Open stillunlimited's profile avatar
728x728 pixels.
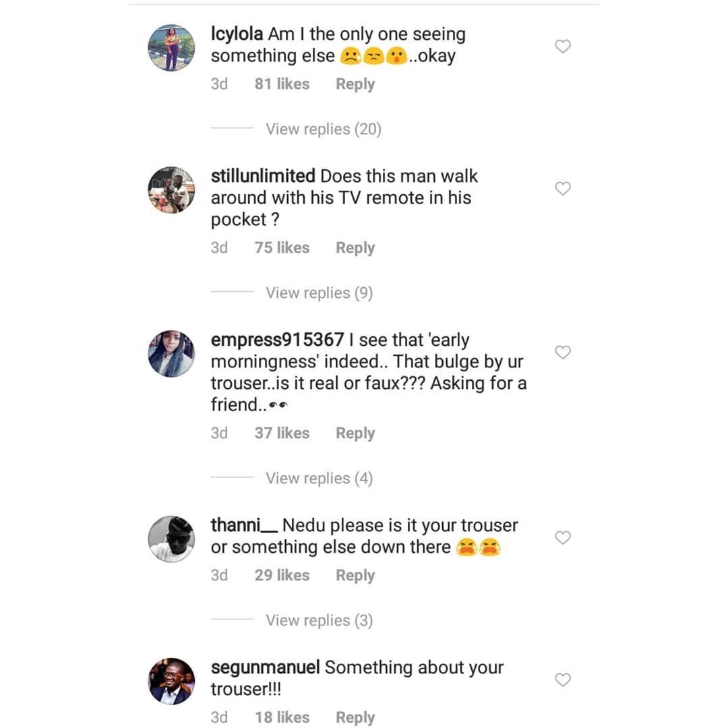pos(171,189)
